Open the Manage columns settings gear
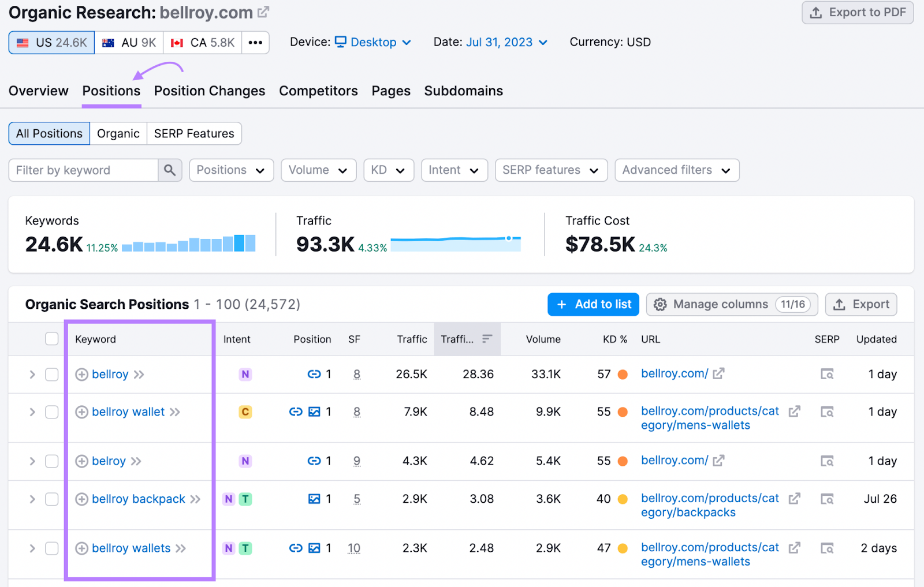Image resolution: width=924 pixels, height=587 pixels. [660, 304]
